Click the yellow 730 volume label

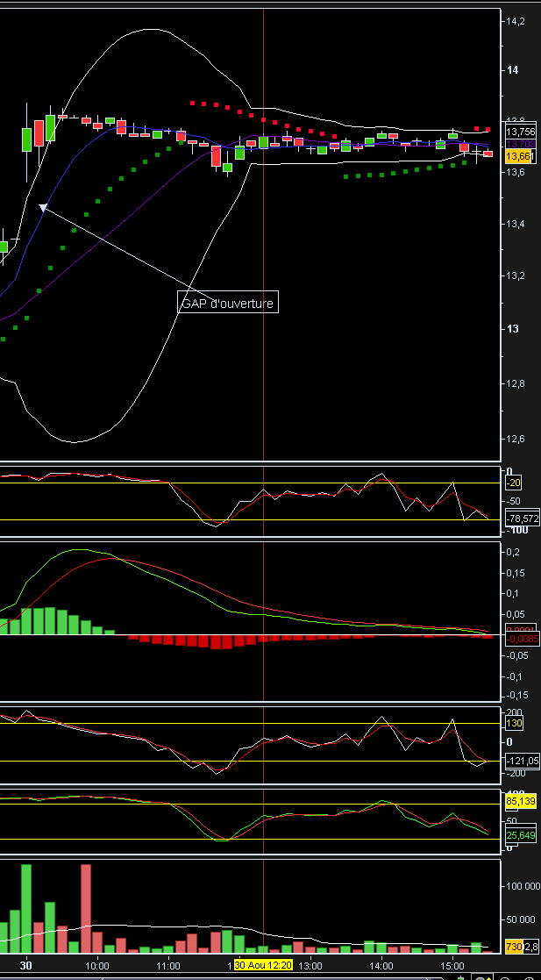click(514, 948)
